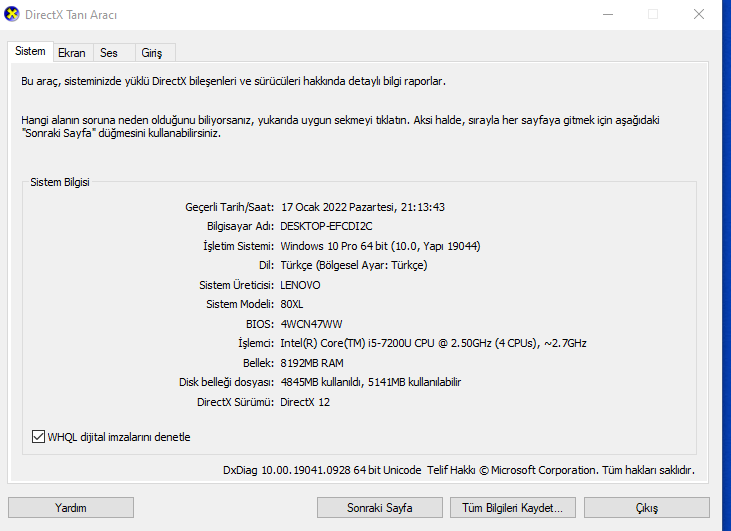Screen dimensions: 731x531
Task: Exit with the Çıkış button
Action: click(x=647, y=508)
